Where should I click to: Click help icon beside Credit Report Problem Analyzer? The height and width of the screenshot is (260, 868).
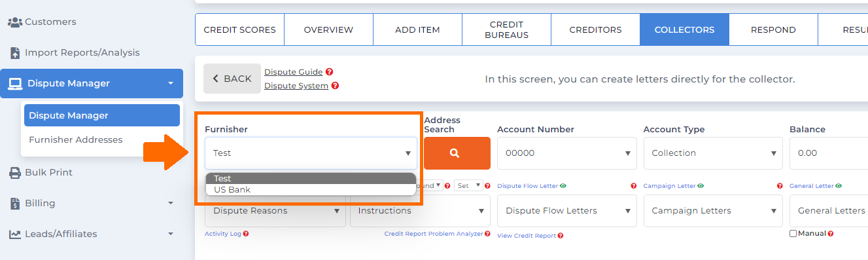pyautogui.click(x=487, y=234)
